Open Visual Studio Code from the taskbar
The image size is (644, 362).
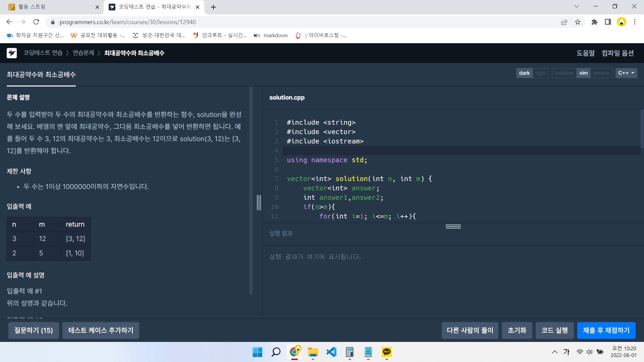331,352
